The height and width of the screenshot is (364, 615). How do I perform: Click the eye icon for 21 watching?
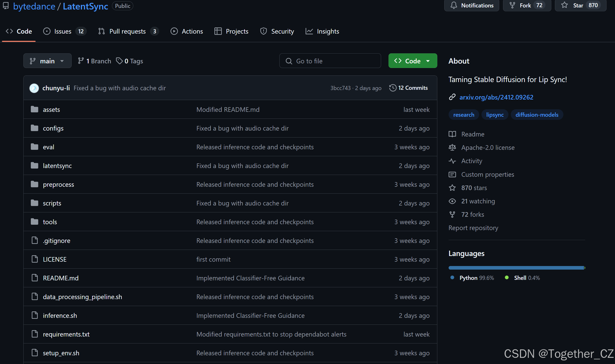tap(452, 201)
